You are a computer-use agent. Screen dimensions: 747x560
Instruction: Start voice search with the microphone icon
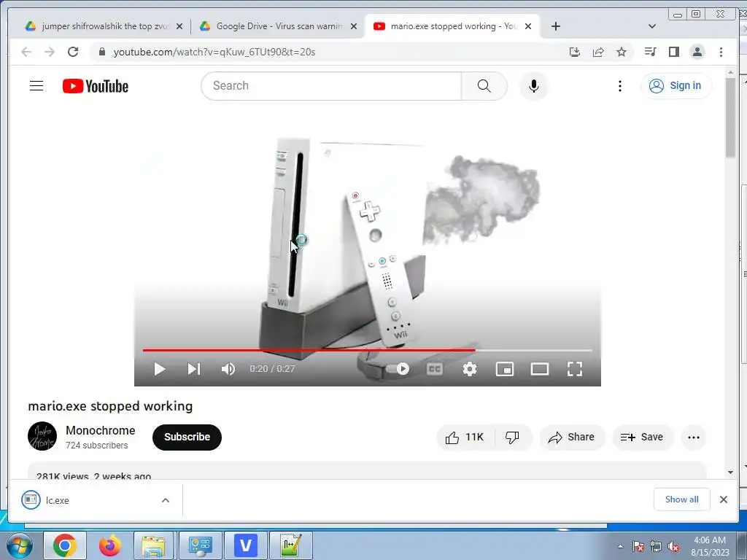coord(533,86)
